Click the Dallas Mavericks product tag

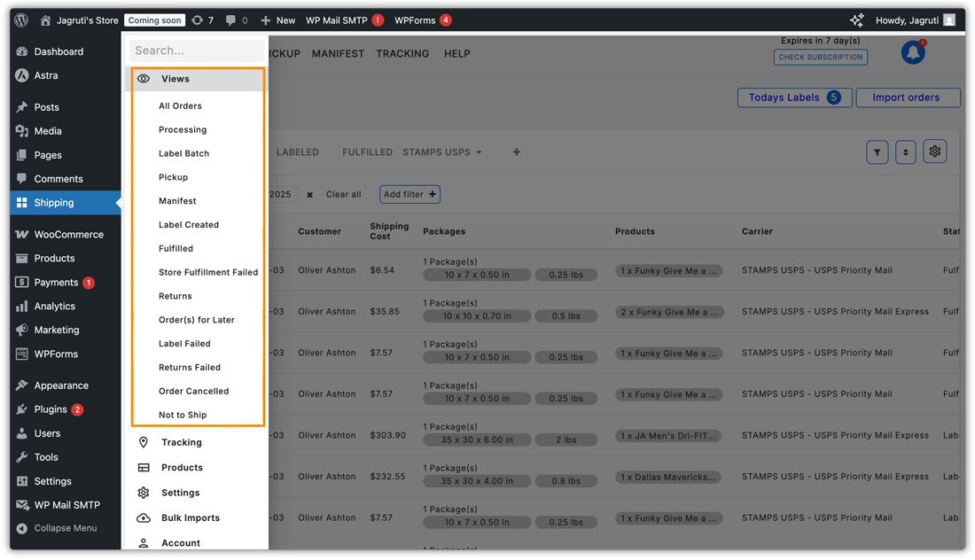[668, 478]
